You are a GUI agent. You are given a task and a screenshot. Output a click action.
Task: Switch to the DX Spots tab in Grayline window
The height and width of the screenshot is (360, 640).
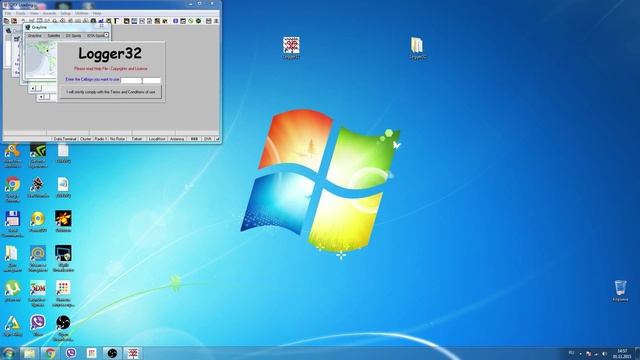[x=73, y=36]
